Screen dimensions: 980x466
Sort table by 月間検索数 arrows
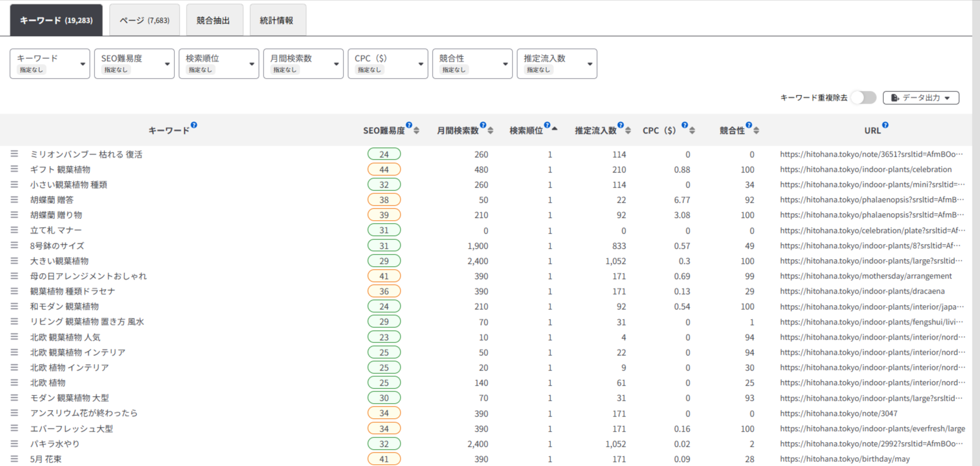point(490,130)
